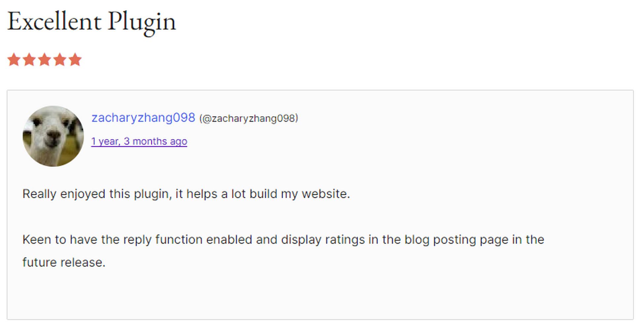Click the 'Really enjoyed this plugin' sentence

tap(186, 194)
